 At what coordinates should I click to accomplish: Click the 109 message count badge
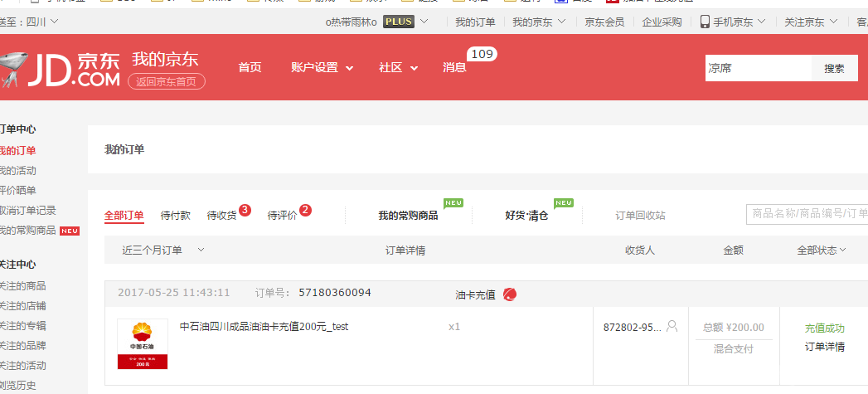(482, 54)
